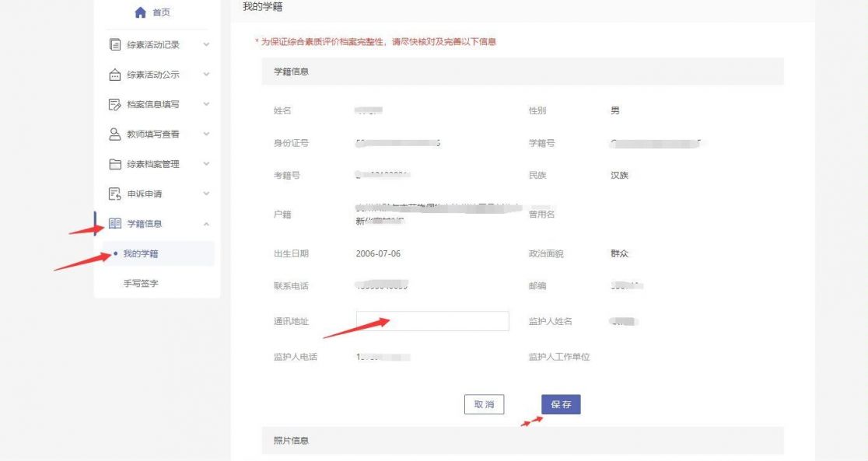Click the 取消 button
This screenshot has height=461, width=868.
click(x=485, y=404)
